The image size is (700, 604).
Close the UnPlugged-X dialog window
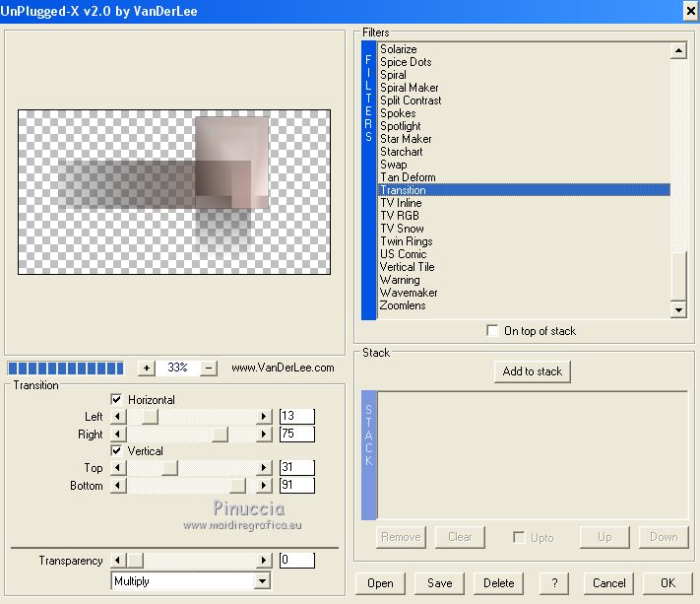pos(690,11)
